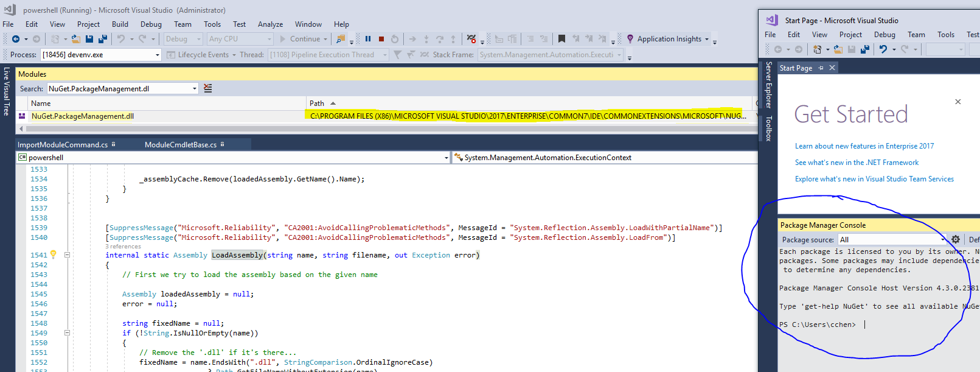
Task: Click filter threads funnel icon
Action: click(x=398, y=55)
